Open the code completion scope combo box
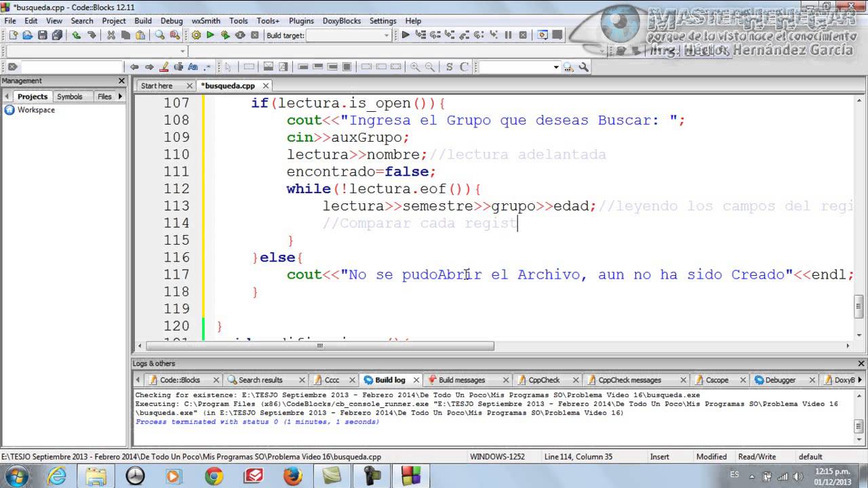Image resolution: width=868 pixels, height=488 pixels. [x=96, y=52]
